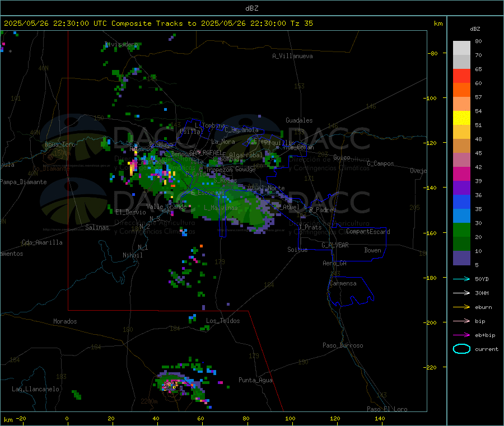
Task: Click the Atuel_Norte map label
Action: (x=266, y=188)
